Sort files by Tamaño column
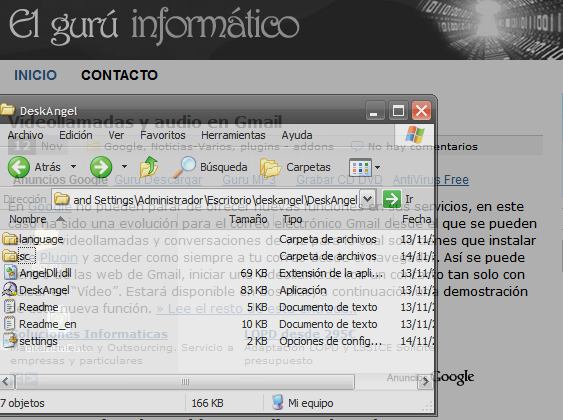The height and width of the screenshot is (420, 563). pyautogui.click(x=248, y=219)
